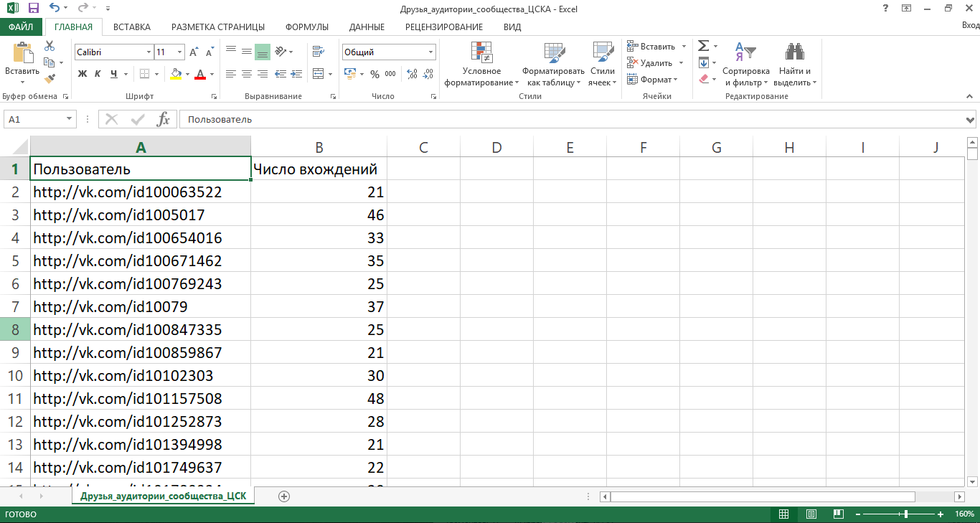Image resolution: width=980 pixels, height=523 pixels.
Task: Select cell containing http://vk.com/id1005017
Action: click(x=141, y=215)
